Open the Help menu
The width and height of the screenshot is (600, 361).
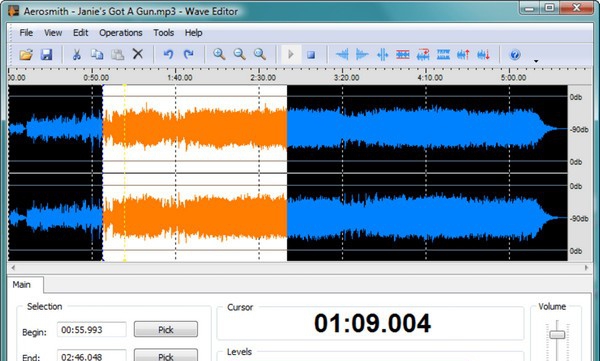point(193,33)
